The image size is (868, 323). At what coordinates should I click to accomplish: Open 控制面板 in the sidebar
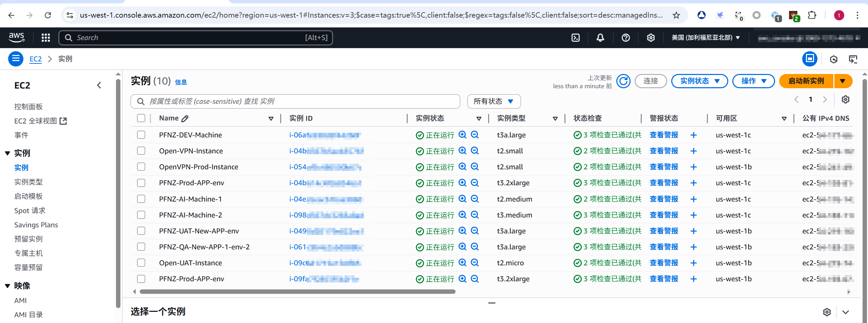(28, 107)
